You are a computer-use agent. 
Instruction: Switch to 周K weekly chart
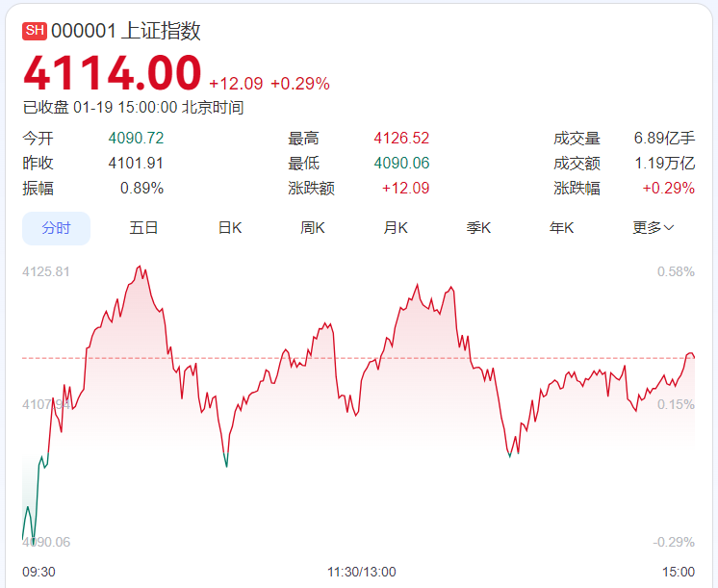tap(313, 228)
